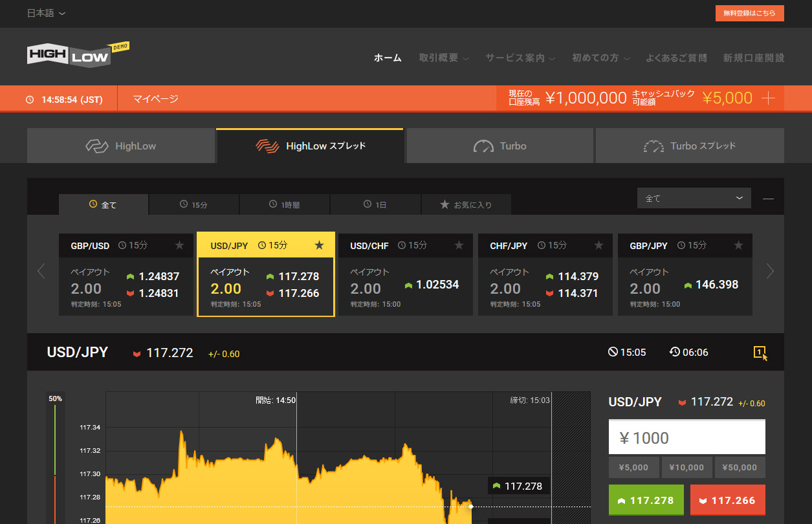Toggle one-click trading icon in chart header
The height and width of the screenshot is (524, 812).
(760, 353)
